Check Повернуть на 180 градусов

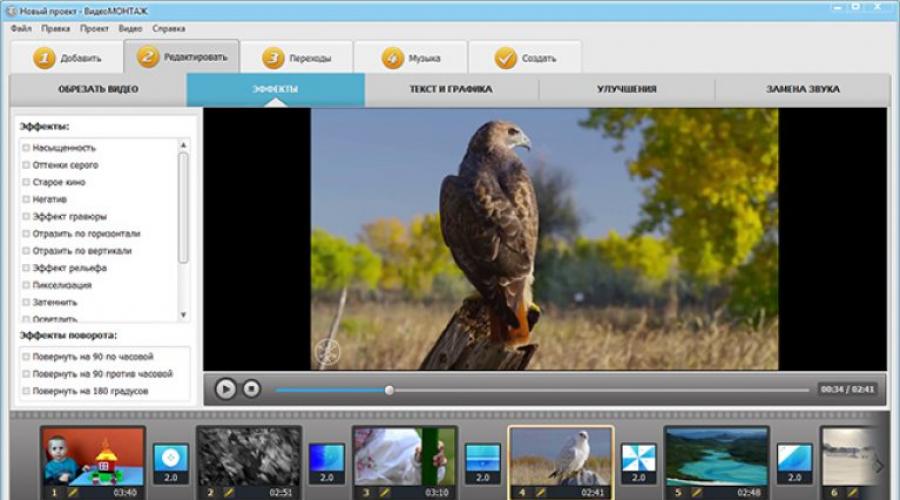(26, 390)
